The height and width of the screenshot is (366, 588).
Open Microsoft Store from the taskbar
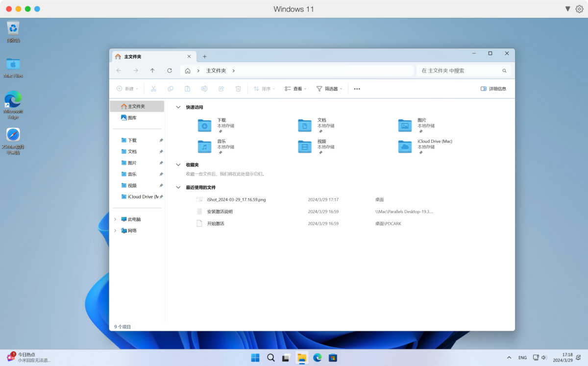point(333,358)
